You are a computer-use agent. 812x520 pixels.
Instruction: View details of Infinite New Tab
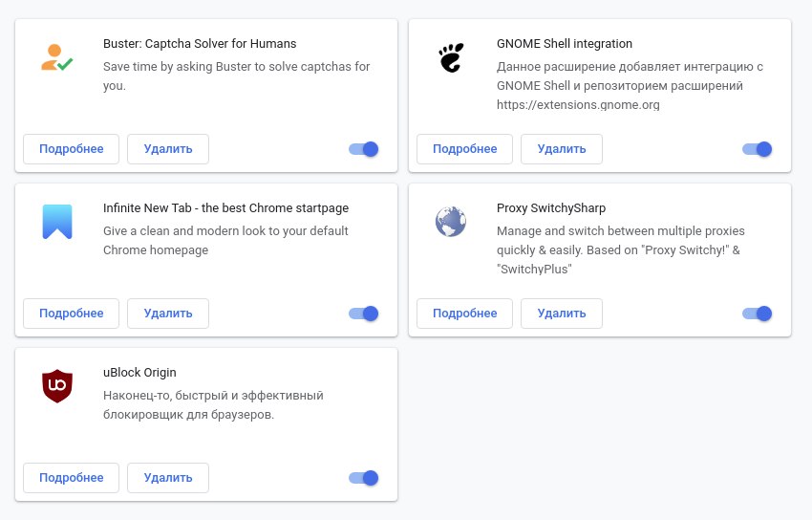pyautogui.click(x=72, y=314)
